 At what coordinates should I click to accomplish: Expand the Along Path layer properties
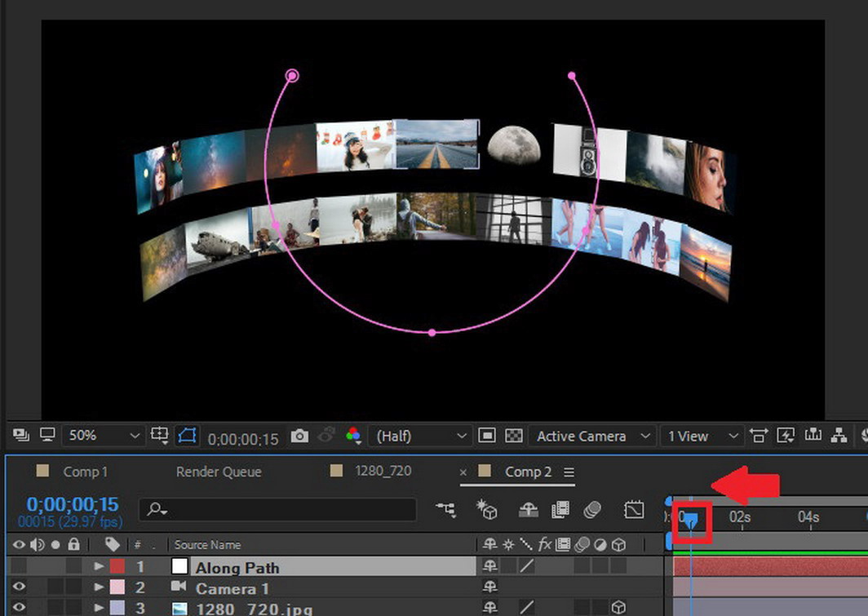pyautogui.click(x=100, y=567)
